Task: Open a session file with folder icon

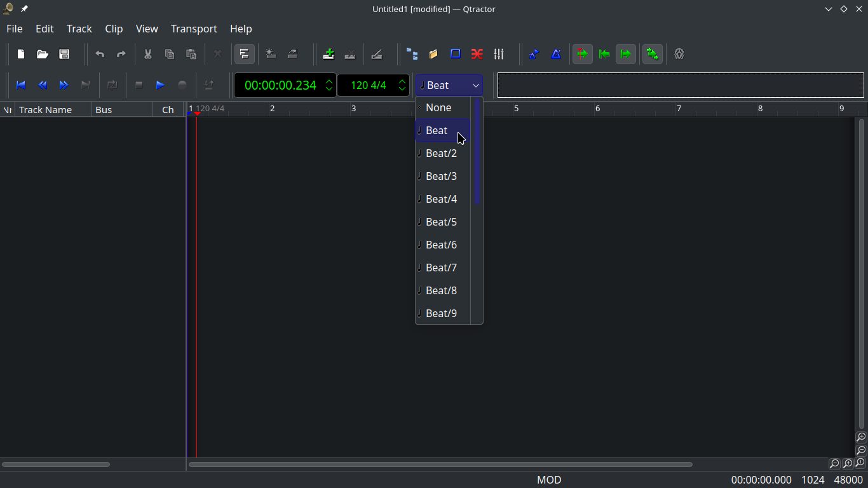Action: (43, 54)
